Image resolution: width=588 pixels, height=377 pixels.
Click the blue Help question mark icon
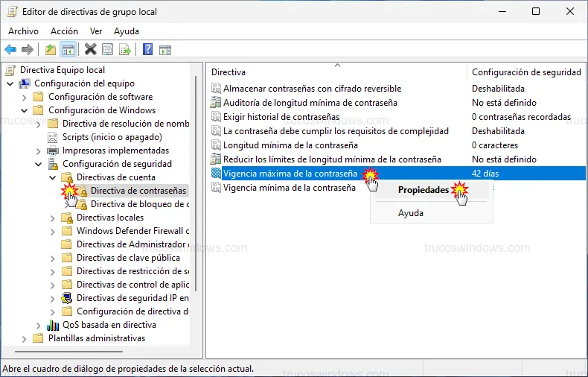coord(148,50)
